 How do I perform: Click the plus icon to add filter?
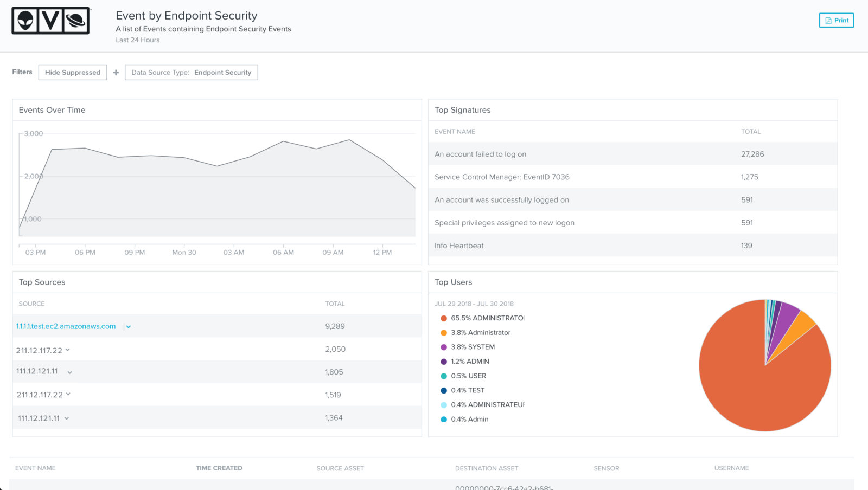(116, 73)
